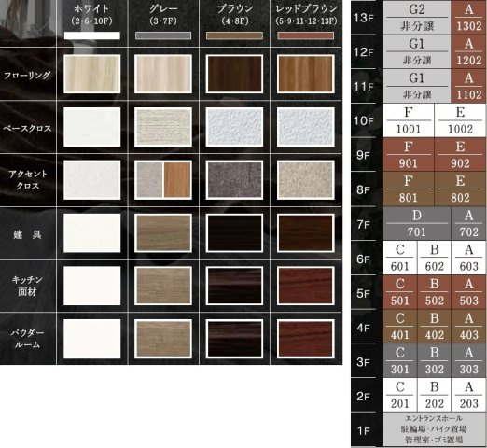Screen dimensions: 487x448
Task: Click the white color bar under ホワイト
Action: tap(92, 35)
